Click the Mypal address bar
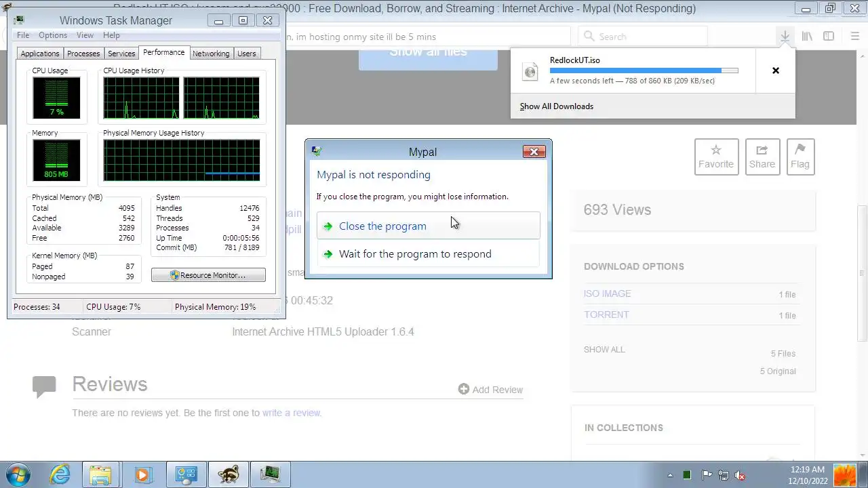868x488 pixels. (x=427, y=37)
